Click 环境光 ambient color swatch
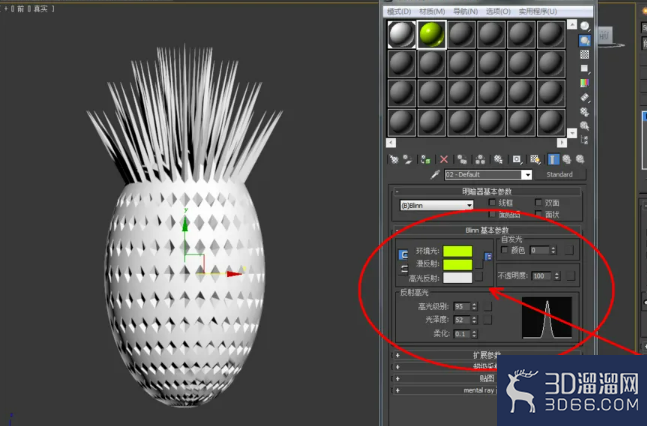This screenshot has width=647, height=426. pyautogui.click(x=458, y=251)
